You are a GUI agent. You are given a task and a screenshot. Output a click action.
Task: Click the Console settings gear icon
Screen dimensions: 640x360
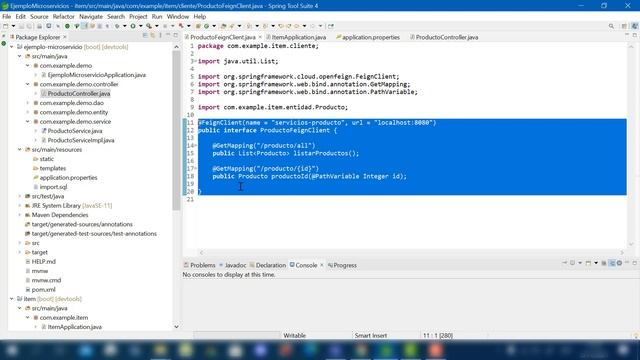(619, 263)
